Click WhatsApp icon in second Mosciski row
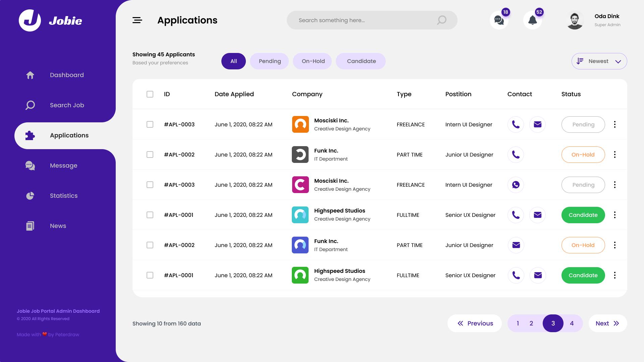 tap(516, 185)
